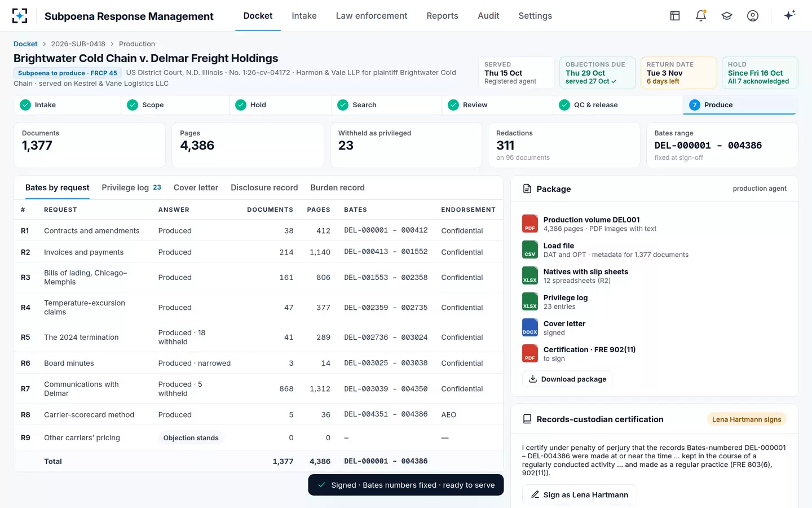Select the Carrier-scorecard method request
The height and width of the screenshot is (508, 812).
point(258,414)
